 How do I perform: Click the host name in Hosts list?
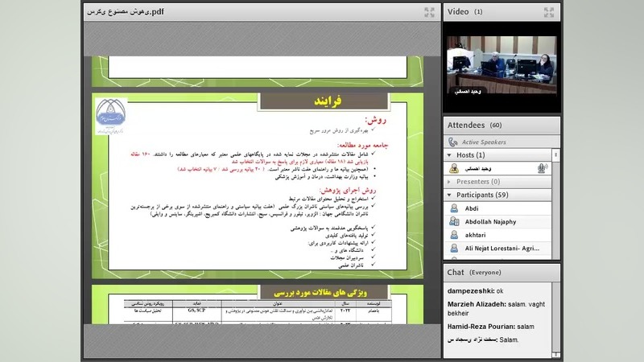478,169
